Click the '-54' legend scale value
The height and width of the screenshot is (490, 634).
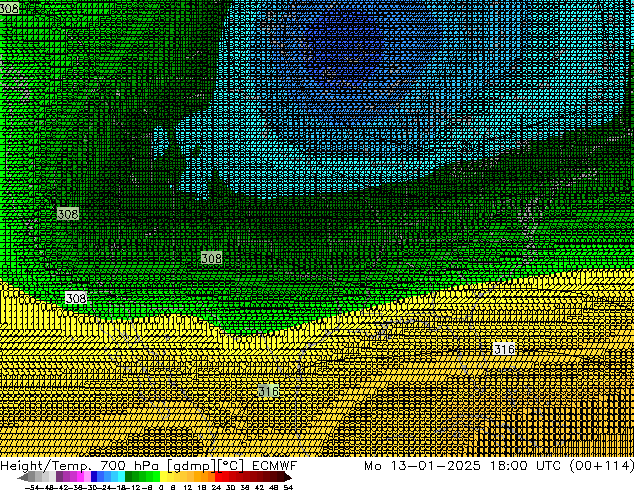tap(32, 488)
